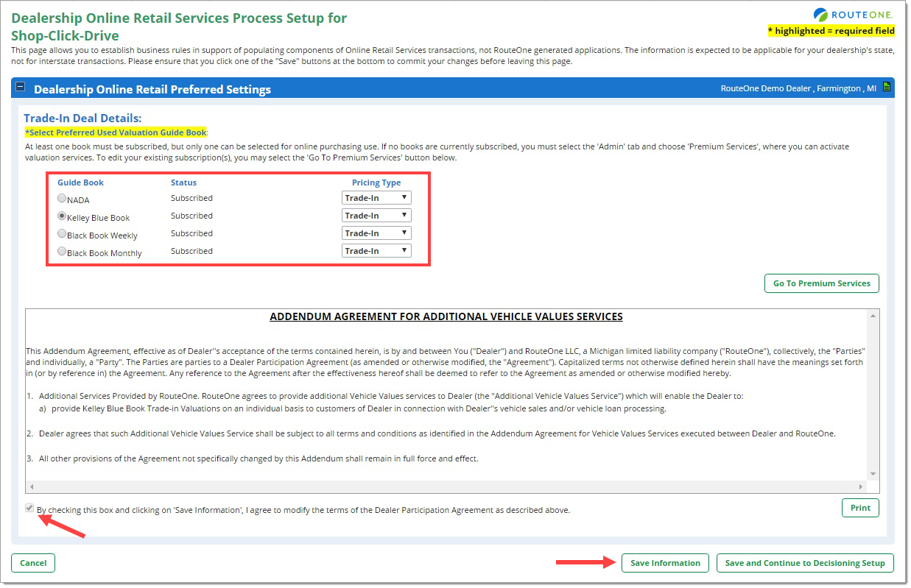Viewport: 911px width, 588px height.
Task: Choose Black Book Weekly radio option
Action: point(62,233)
